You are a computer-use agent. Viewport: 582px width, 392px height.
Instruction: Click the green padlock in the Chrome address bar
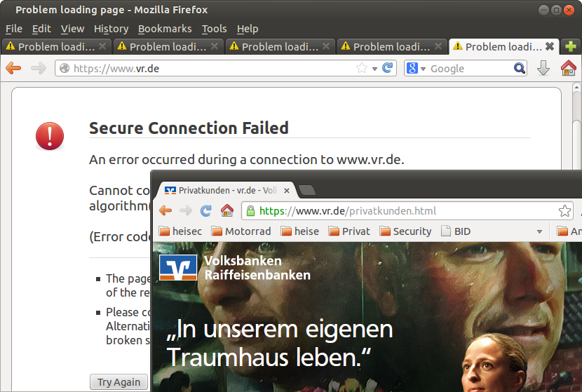click(x=251, y=211)
